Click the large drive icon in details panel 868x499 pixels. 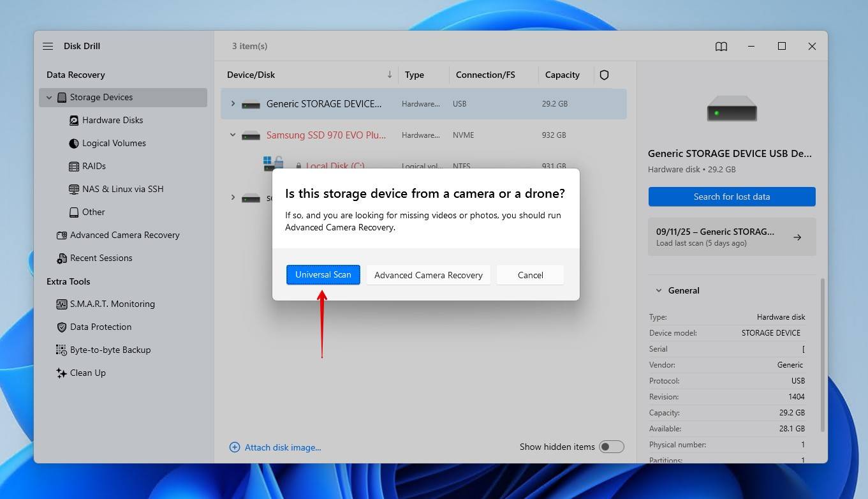[x=732, y=108]
